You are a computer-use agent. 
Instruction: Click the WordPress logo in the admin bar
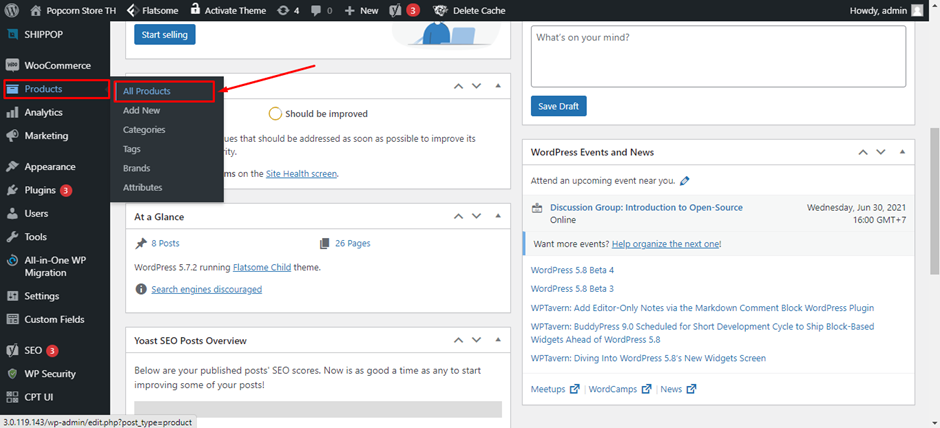pos(13,10)
